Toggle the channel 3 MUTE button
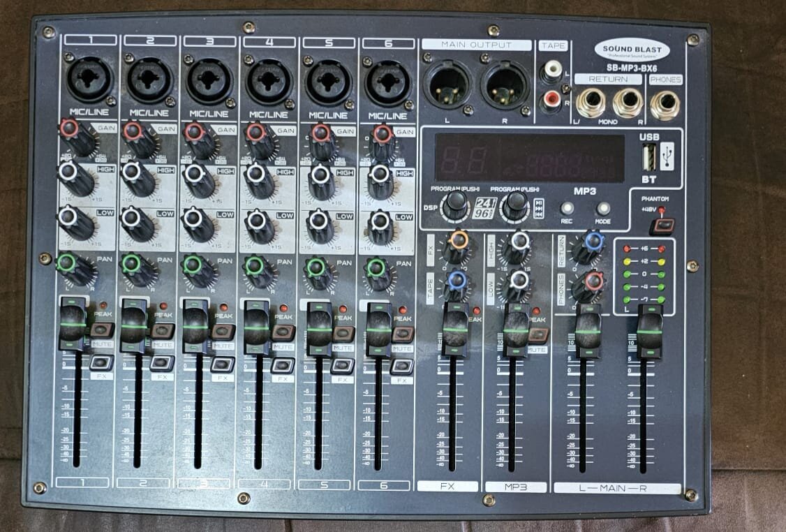Screen dimensions: 786x532 pyautogui.click(x=223, y=332)
